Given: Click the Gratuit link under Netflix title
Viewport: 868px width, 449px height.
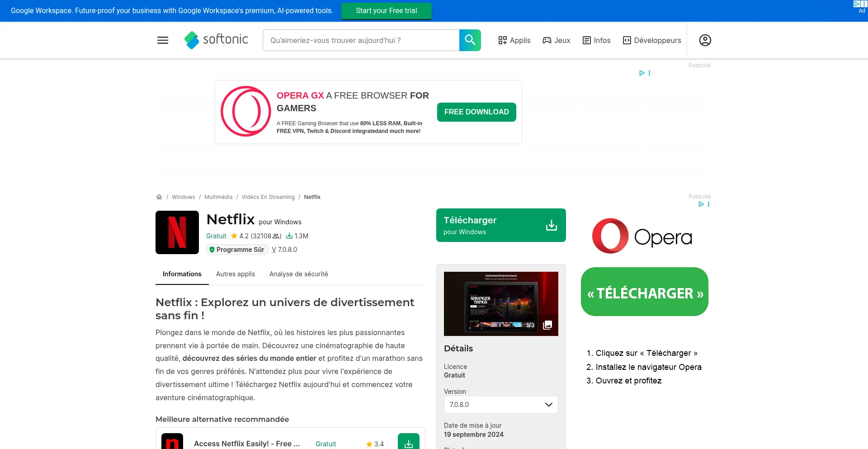Looking at the screenshot, I should (x=216, y=236).
